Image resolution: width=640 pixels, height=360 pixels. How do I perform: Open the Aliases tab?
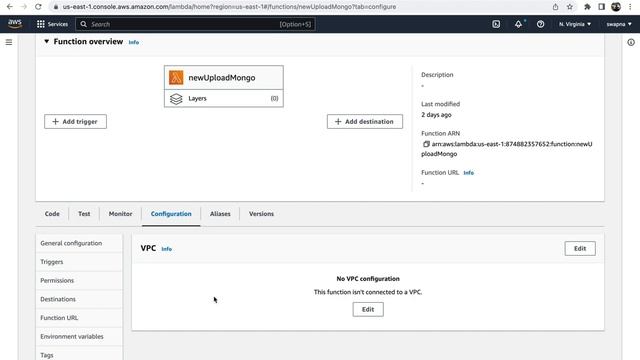coord(220,214)
